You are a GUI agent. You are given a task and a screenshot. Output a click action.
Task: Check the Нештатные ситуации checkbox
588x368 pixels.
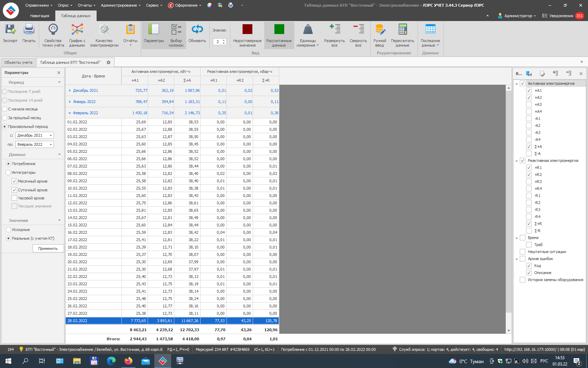point(523,252)
